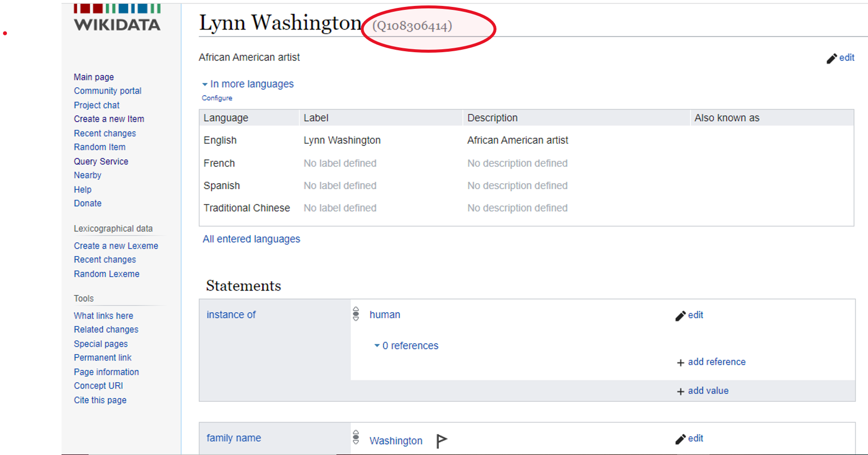
Task: Click the flag icon next to Washington
Action: 441,440
